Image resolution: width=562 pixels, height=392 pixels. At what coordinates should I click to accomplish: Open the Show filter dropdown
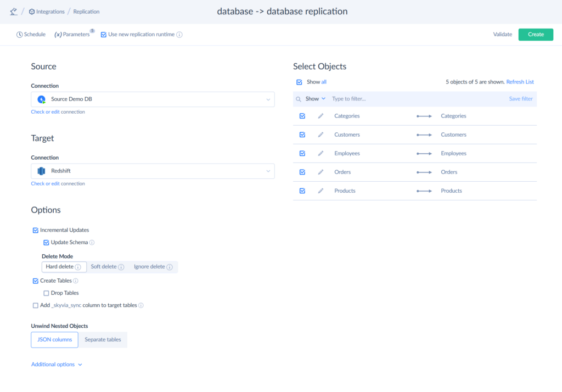point(316,99)
